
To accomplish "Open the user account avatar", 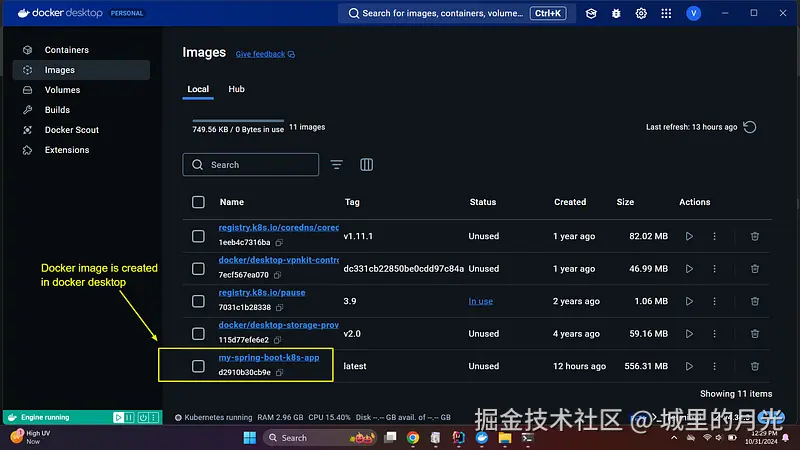I will pyautogui.click(x=693, y=14).
